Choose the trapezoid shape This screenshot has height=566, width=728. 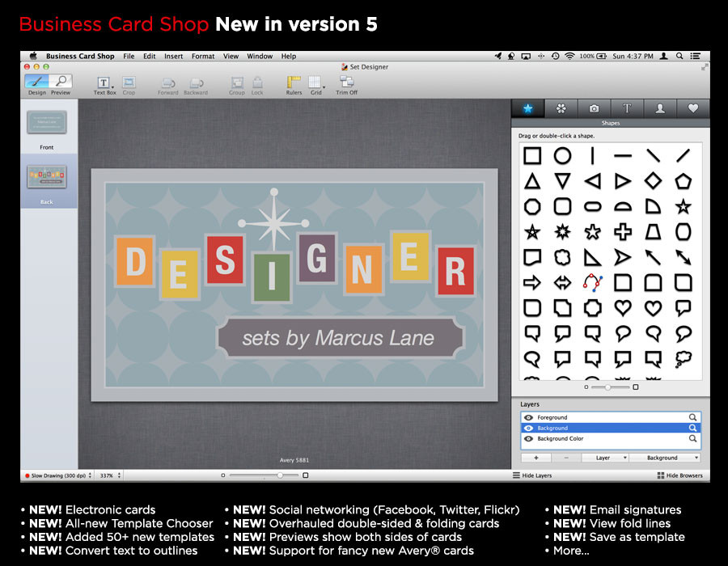click(x=653, y=231)
